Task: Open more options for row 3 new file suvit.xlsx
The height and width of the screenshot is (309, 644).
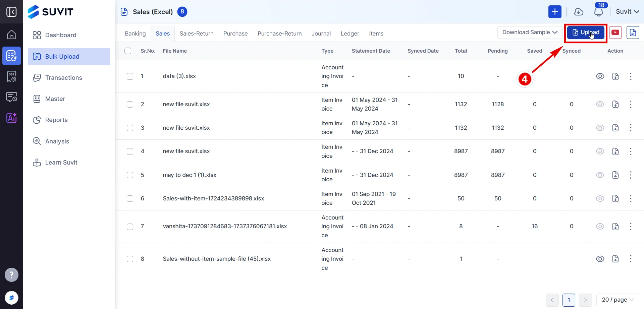Action: [x=631, y=128]
